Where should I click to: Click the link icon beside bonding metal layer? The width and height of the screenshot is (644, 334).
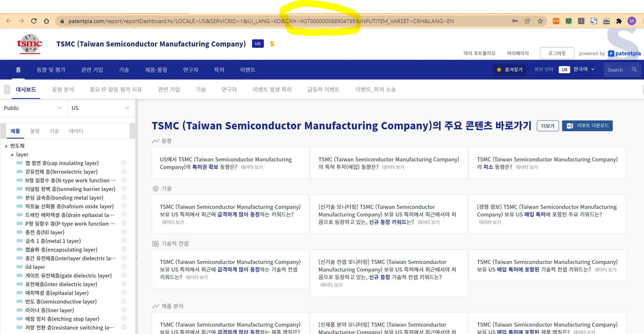point(19,198)
